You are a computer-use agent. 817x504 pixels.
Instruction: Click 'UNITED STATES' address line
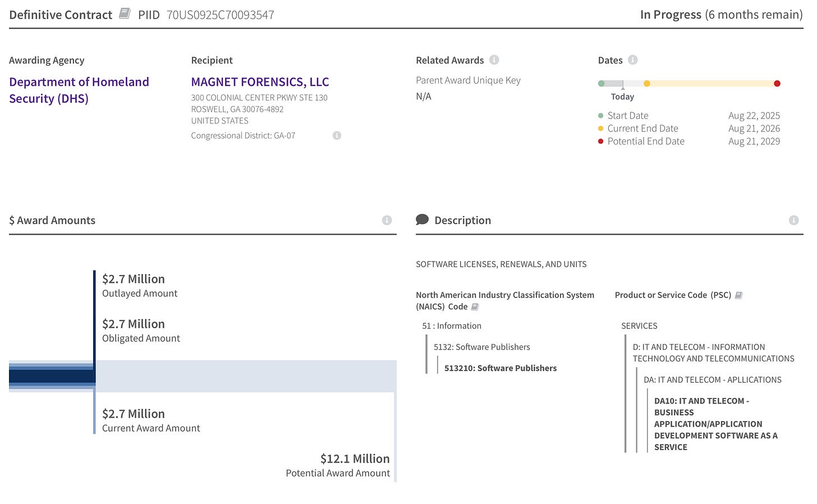219,121
